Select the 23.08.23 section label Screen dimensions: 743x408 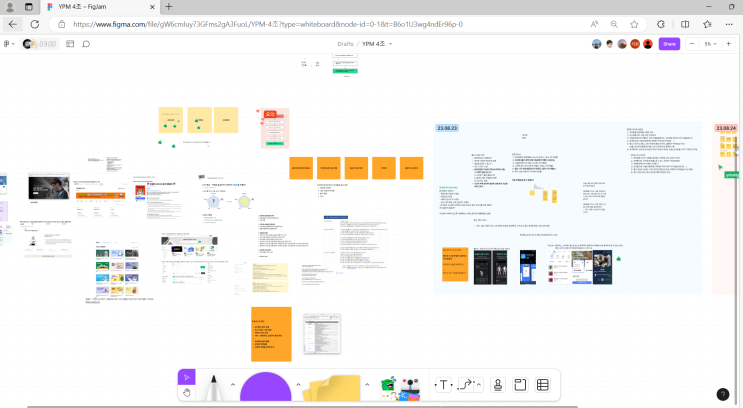(x=447, y=128)
